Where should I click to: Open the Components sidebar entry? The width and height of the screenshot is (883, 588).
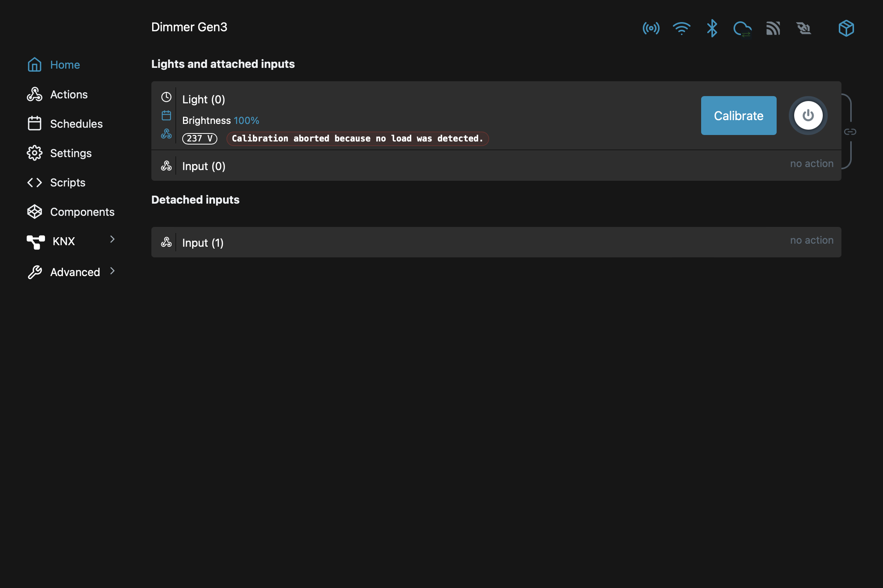[82, 212]
